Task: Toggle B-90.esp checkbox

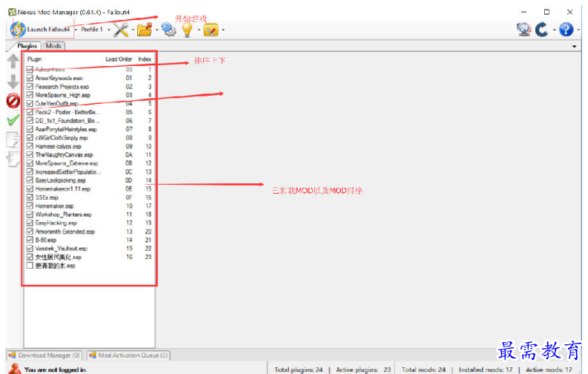Action: click(x=30, y=240)
